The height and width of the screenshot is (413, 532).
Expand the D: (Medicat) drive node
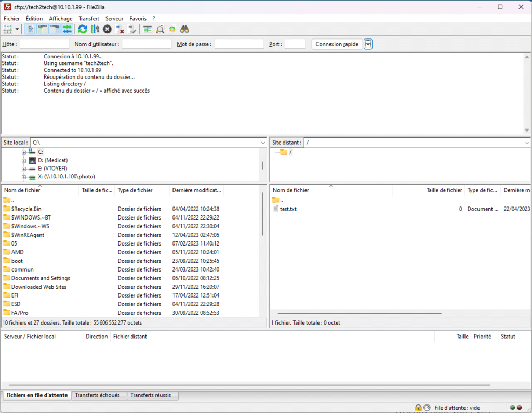tap(24, 161)
